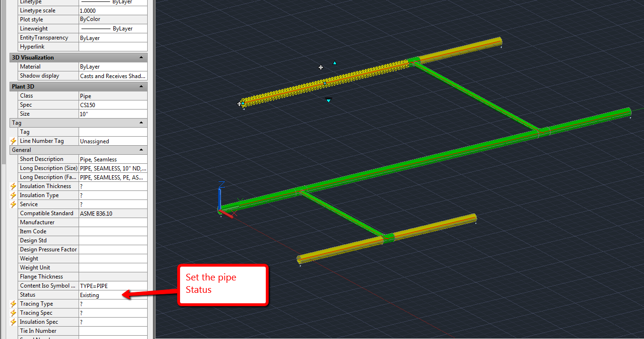Screen dimensions: 644x339
Task: Collapse the 3D Visualization section
Action: pyautogui.click(x=141, y=58)
